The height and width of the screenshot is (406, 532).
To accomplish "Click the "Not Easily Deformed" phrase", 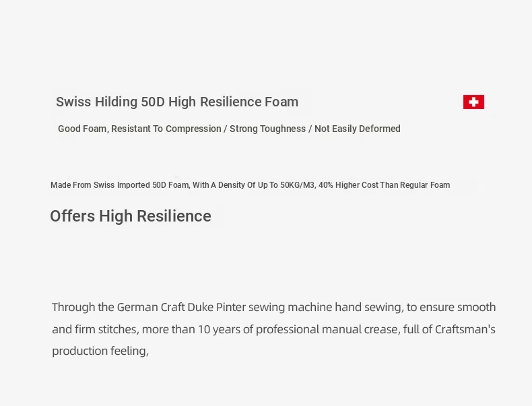I will pos(357,129).
